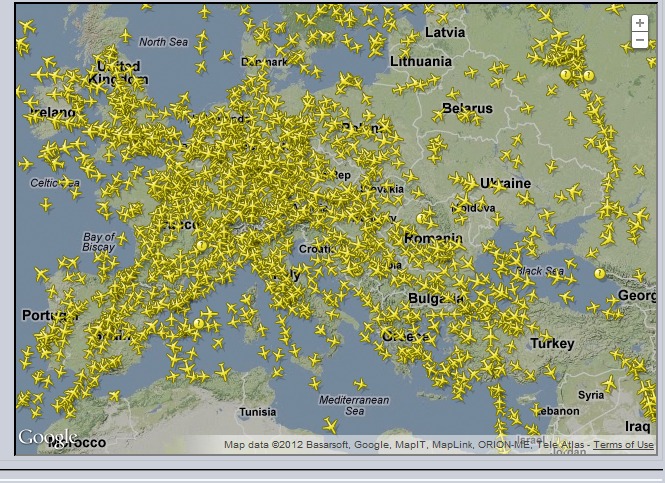Screen dimensions: 665x483
Task: Click the Tunisia country label
Action: click(x=257, y=412)
